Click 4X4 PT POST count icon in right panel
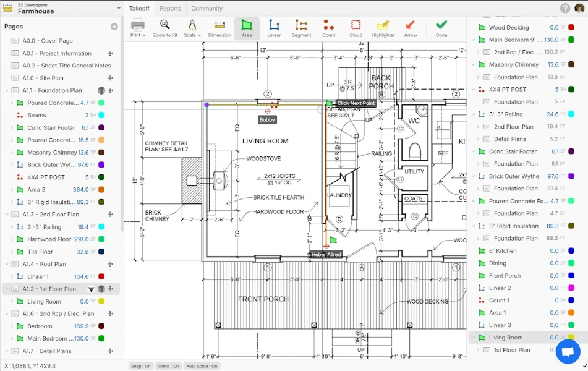Screen dimensions: 588x371 [482, 89]
